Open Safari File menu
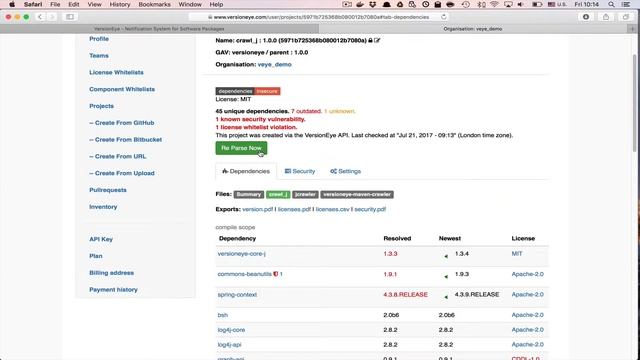 (55, 4)
